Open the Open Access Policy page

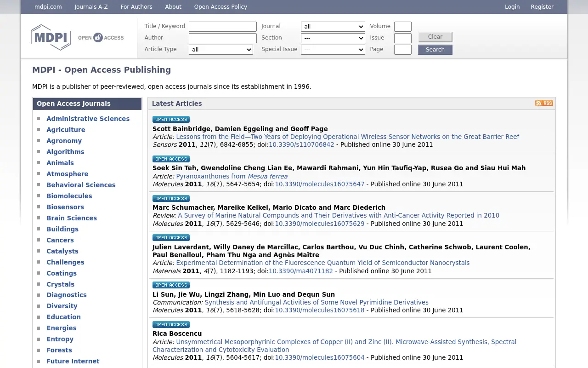[x=220, y=7]
